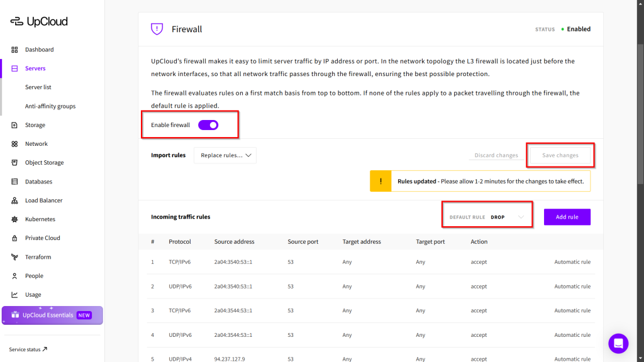Expand the Default rule DROP dropdown

click(508, 217)
